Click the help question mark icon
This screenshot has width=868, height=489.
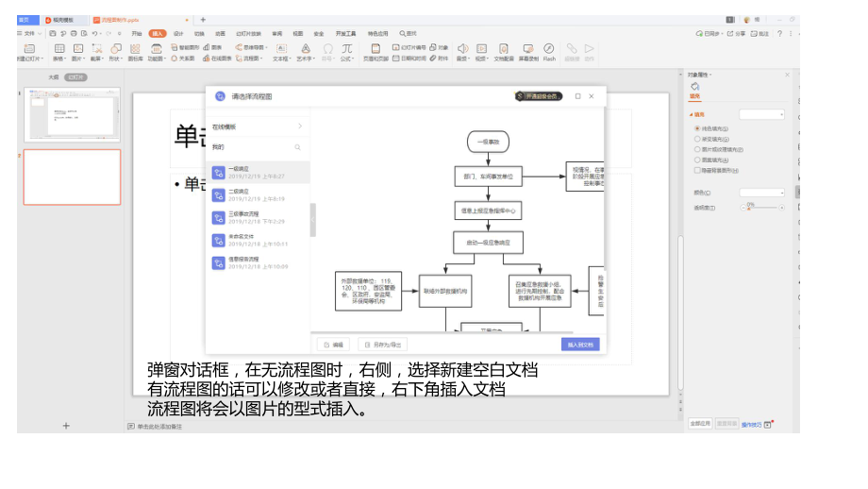pyautogui.click(x=779, y=34)
